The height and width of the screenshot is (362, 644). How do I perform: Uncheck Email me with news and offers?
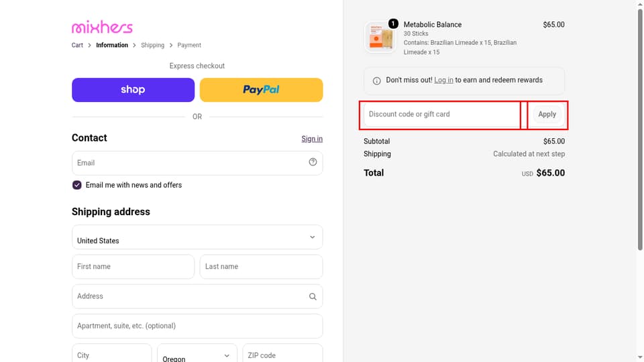(x=76, y=185)
